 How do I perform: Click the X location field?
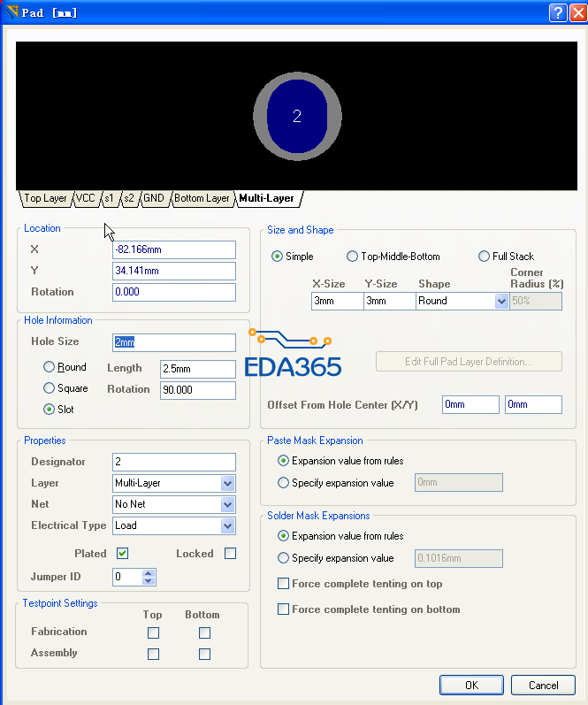(174, 249)
